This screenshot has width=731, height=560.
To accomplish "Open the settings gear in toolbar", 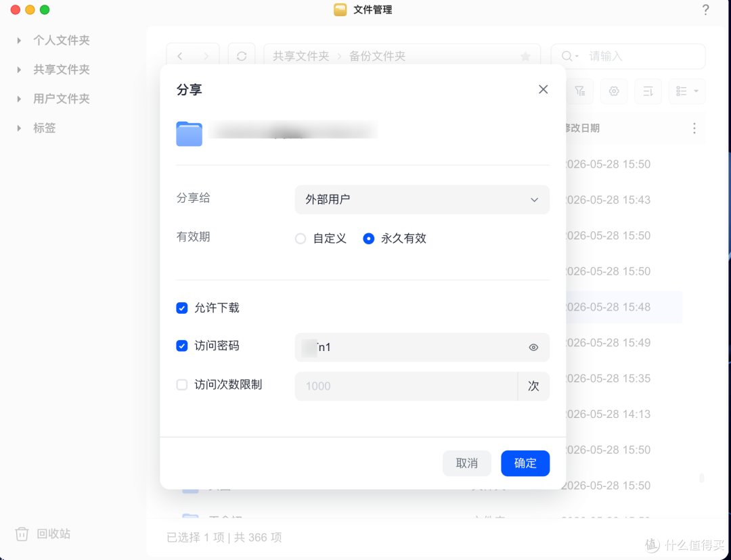I will coord(614,91).
